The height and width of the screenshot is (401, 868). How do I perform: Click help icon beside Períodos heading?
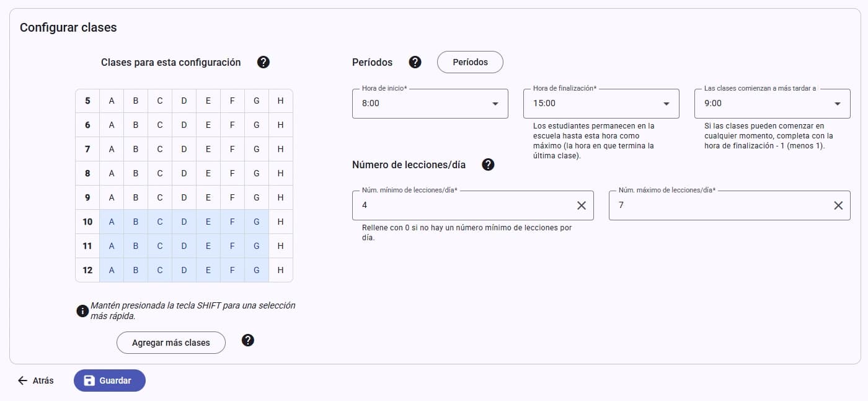415,62
